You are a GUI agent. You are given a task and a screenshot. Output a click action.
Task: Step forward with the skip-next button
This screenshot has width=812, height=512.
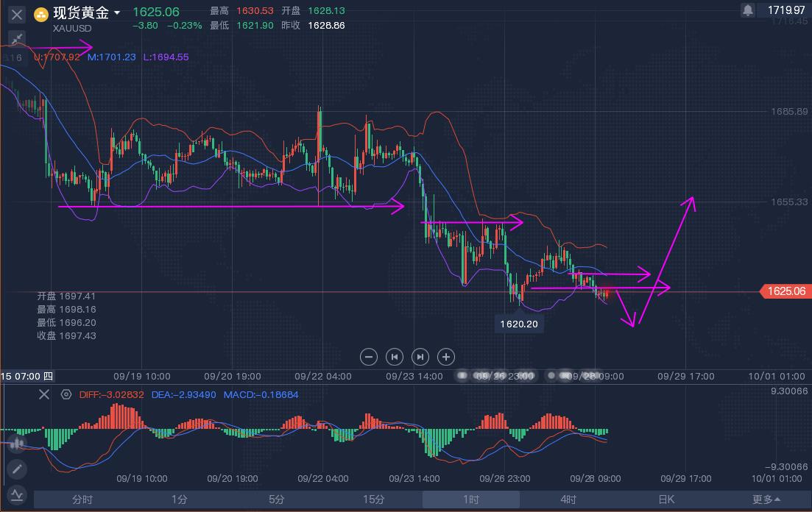click(420, 357)
